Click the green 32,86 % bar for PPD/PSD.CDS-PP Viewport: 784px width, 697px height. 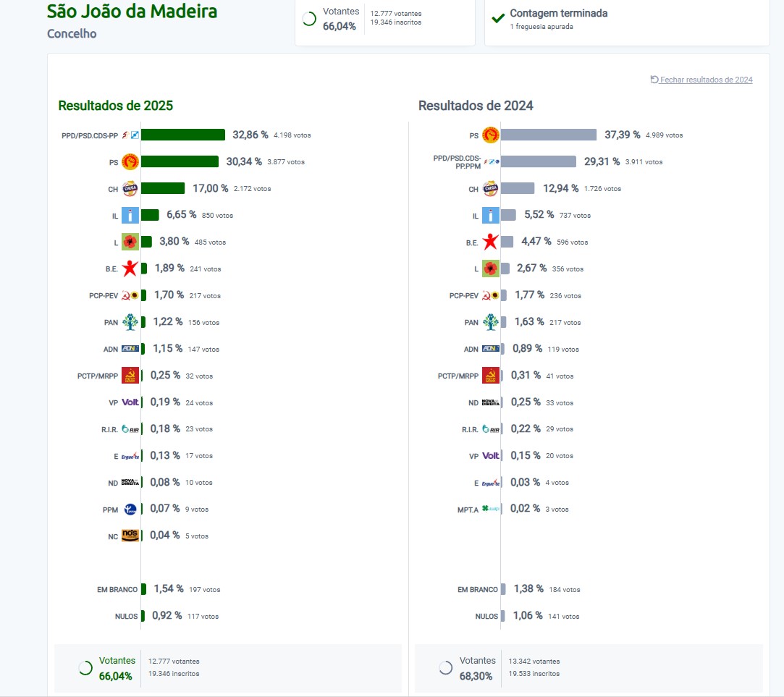tap(183, 135)
